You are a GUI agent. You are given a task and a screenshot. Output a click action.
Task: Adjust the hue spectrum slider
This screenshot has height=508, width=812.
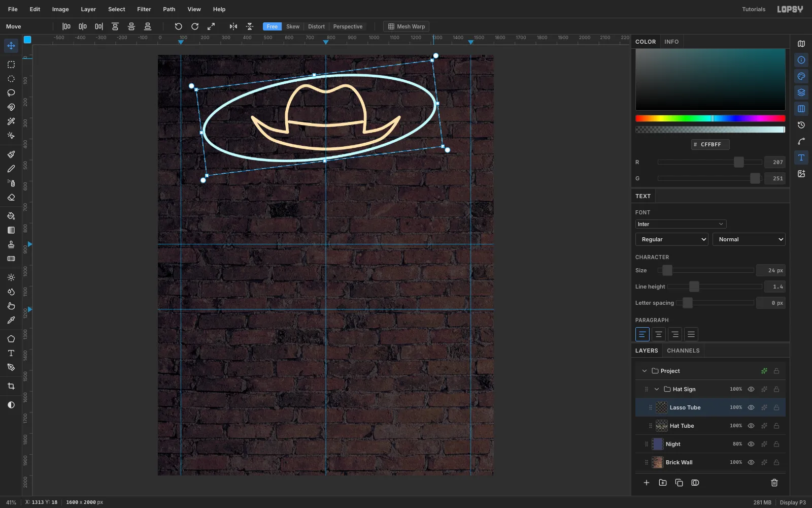[710, 118]
